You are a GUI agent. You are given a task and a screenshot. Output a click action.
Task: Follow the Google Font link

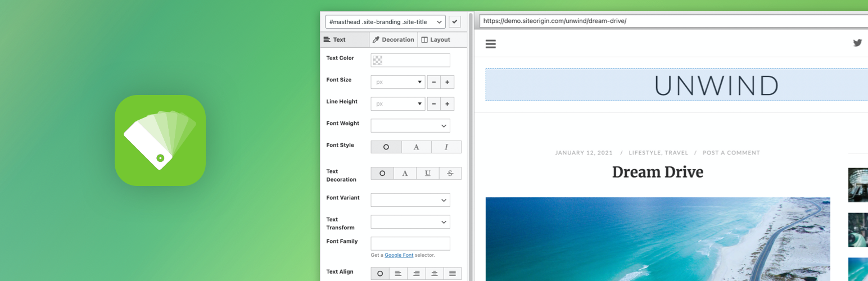(399, 255)
